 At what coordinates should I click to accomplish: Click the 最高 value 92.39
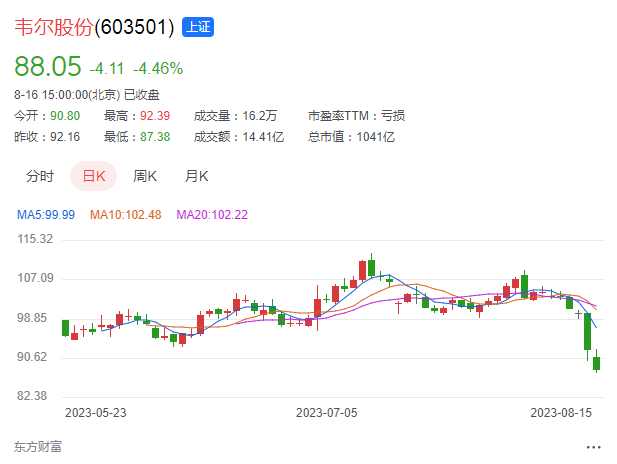click(155, 116)
